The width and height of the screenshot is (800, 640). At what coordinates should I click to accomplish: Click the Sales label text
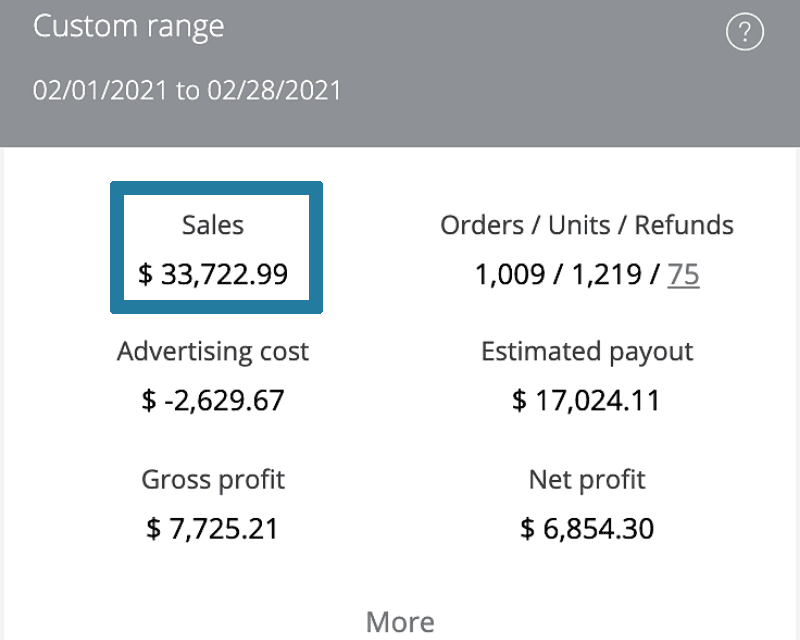pos(213,225)
